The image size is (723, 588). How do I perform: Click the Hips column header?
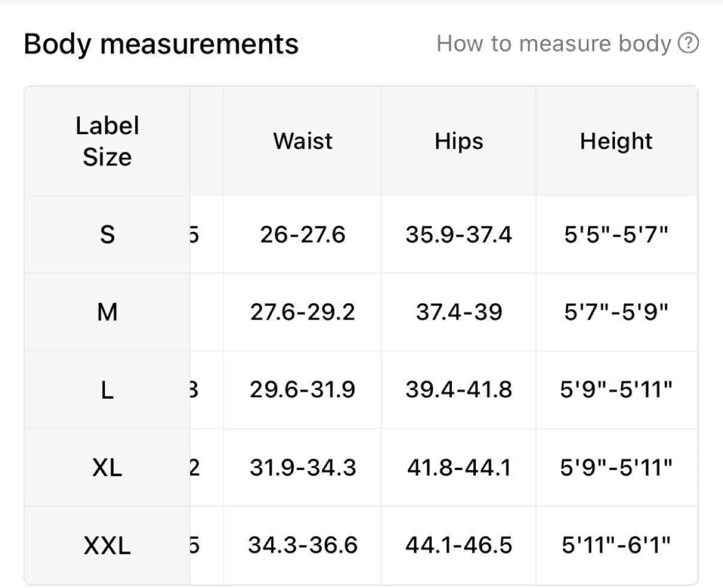tap(459, 141)
